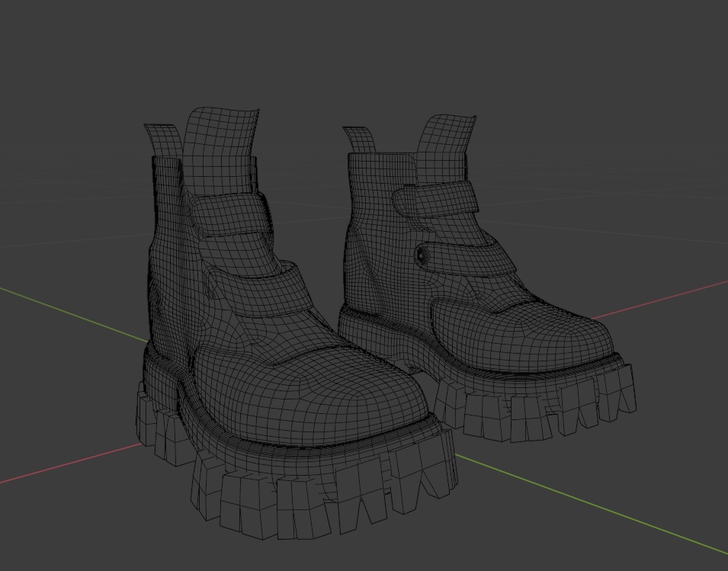Image resolution: width=728 pixels, height=571 pixels.
Task: Click the eyelet on the right boot strap
Action: click(420, 254)
